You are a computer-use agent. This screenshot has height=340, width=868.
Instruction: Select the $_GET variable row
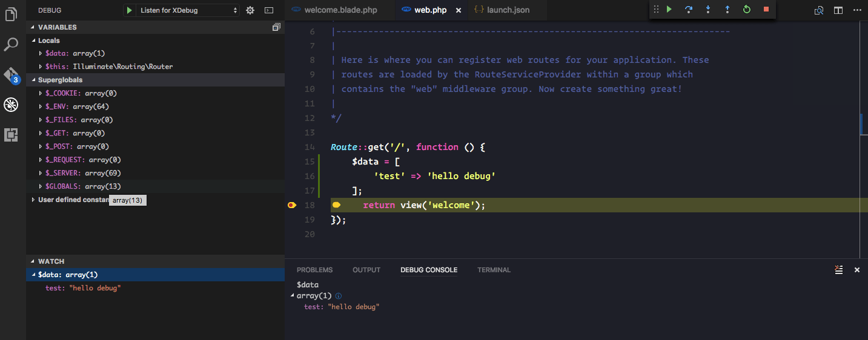coord(155,133)
